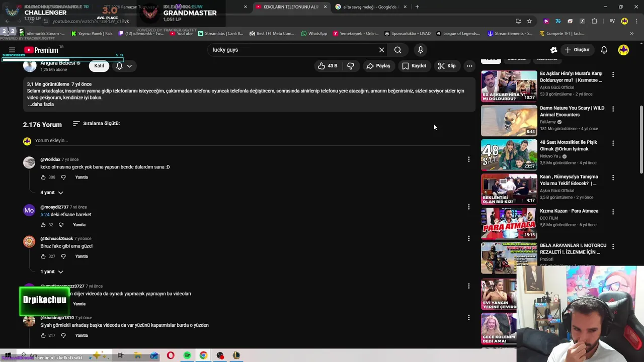Open League of Legends client from taskbar
644x362 pixels.
(236, 355)
